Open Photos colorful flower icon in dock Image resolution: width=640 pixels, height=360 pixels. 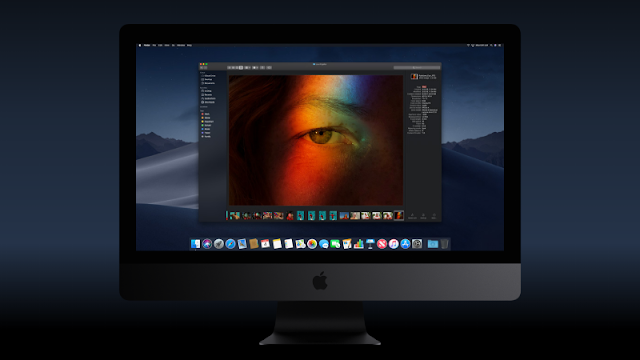(x=312, y=244)
